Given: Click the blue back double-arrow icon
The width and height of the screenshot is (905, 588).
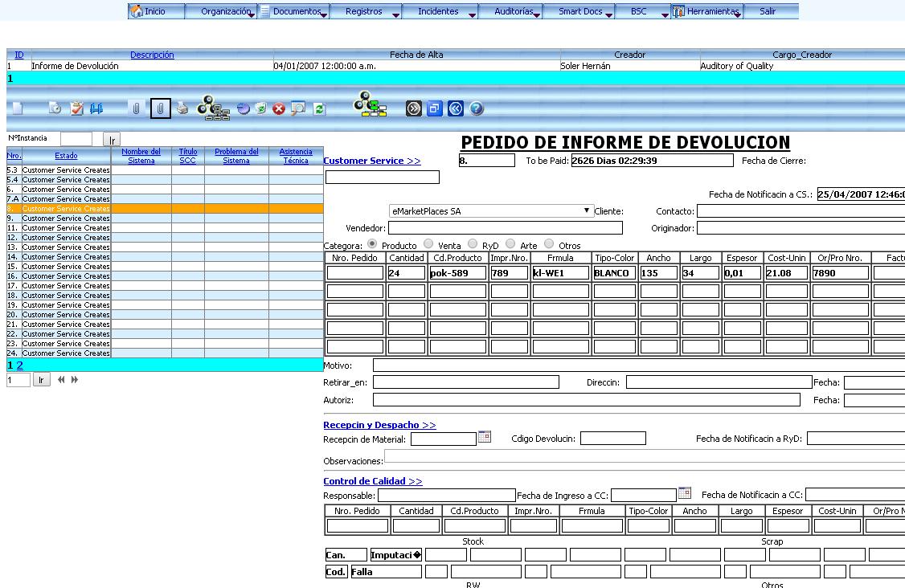Looking at the screenshot, I should (456, 108).
